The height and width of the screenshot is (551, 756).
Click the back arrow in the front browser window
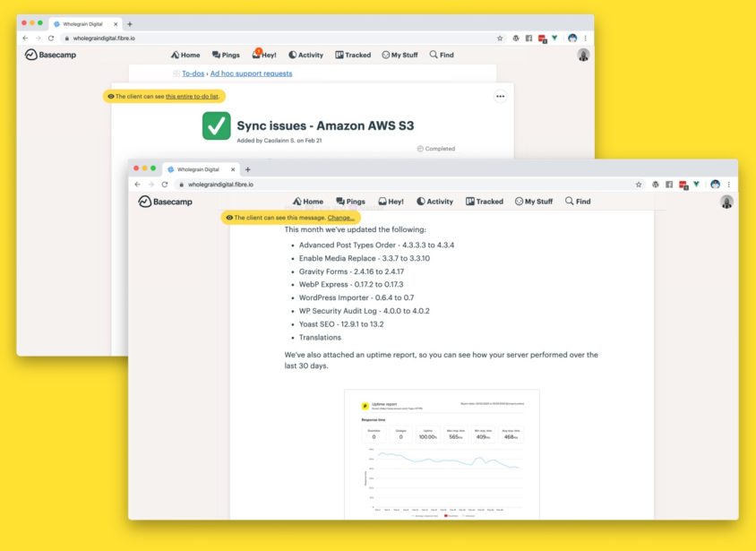point(137,185)
